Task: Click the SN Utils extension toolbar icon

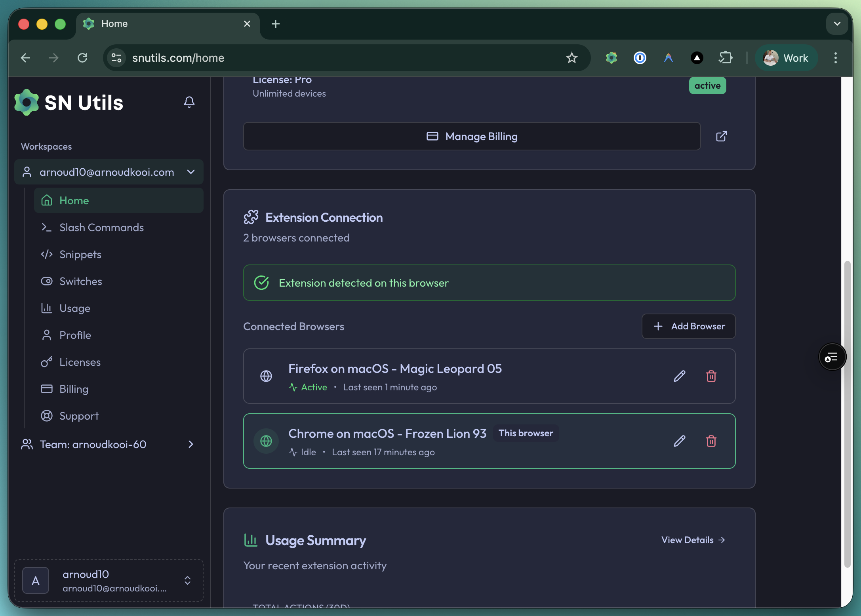Action: point(611,58)
